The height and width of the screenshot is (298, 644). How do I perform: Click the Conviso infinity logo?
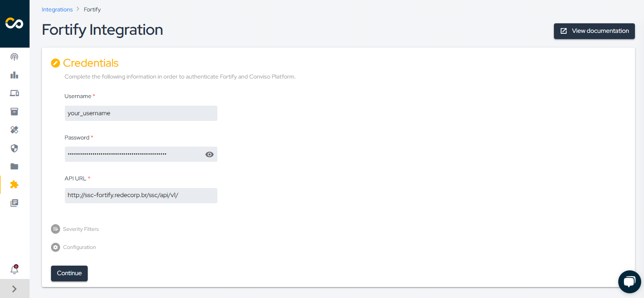(x=14, y=23)
